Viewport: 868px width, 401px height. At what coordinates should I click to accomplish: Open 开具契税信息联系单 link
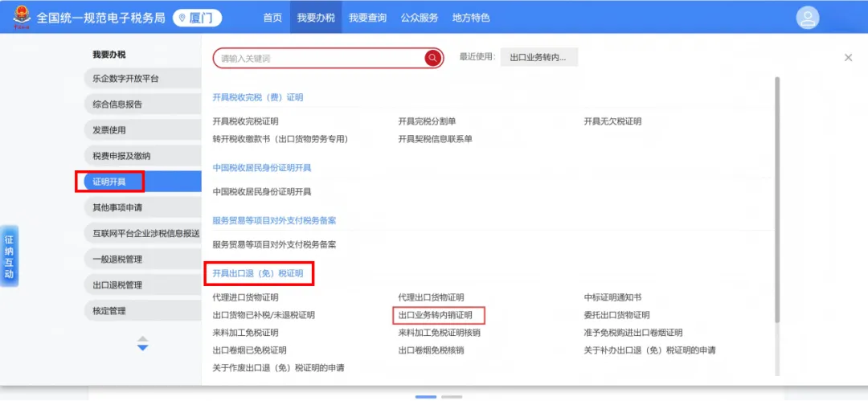(x=435, y=139)
